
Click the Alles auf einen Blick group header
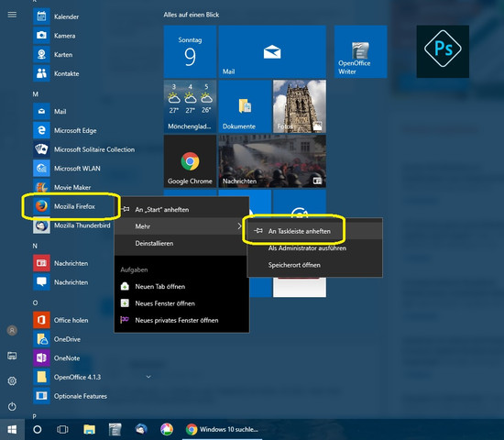point(192,15)
